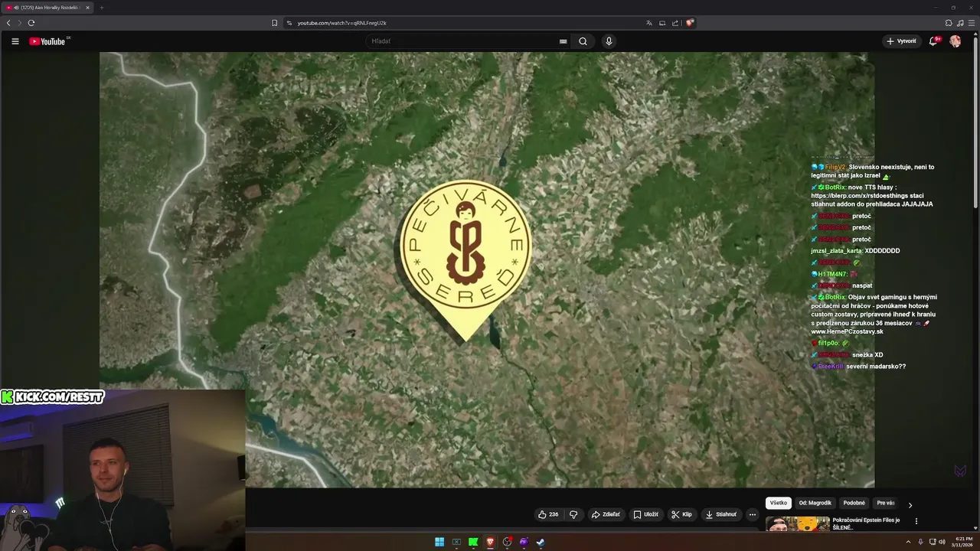This screenshot has width=980, height=551.
Task: Download video with Stiahnuť
Action: [x=720, y=514]
